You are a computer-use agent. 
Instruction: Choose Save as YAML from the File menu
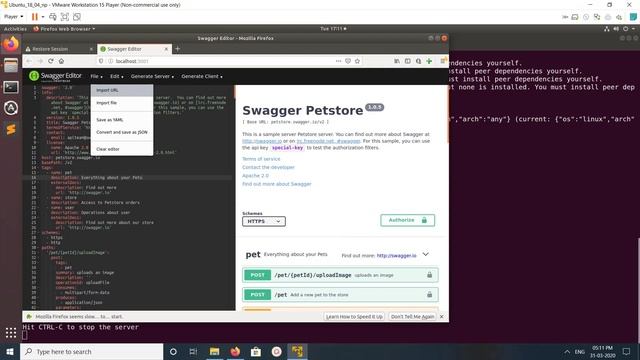pyautogui.click(x=122, y=120)
